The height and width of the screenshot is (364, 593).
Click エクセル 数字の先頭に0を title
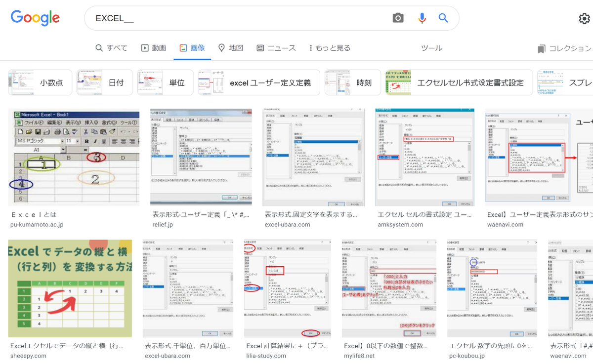coord(491,346)
